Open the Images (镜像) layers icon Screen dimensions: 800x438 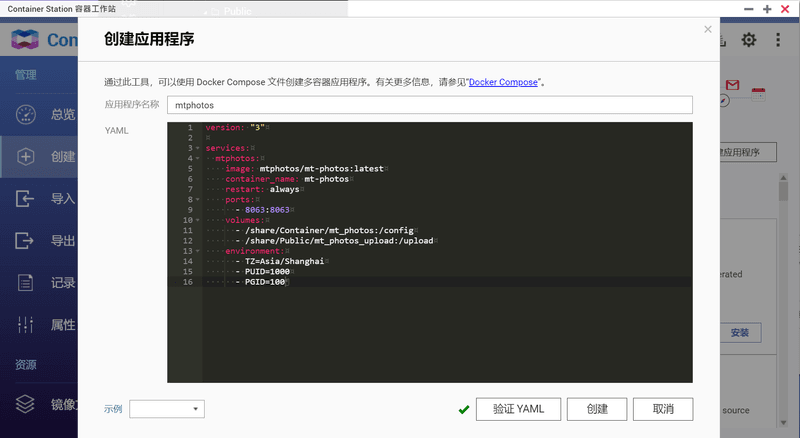tap(25, 404)
